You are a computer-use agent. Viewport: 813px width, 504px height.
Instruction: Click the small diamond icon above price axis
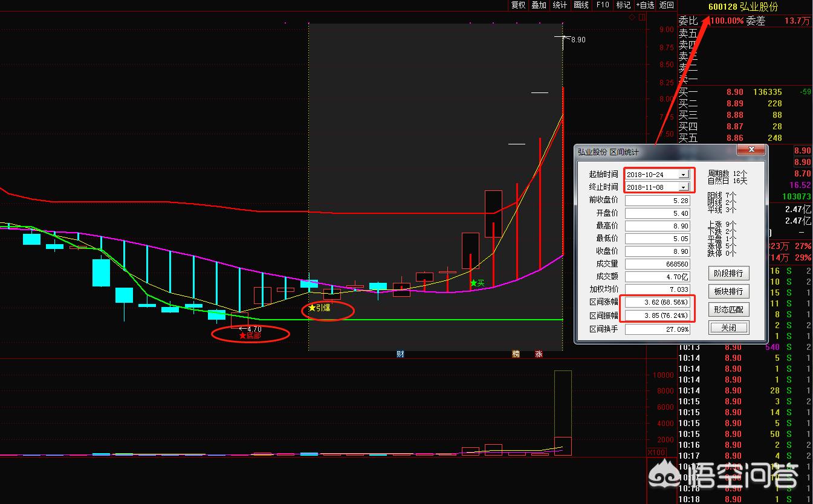pyautogui.click(x=632, y=17)
